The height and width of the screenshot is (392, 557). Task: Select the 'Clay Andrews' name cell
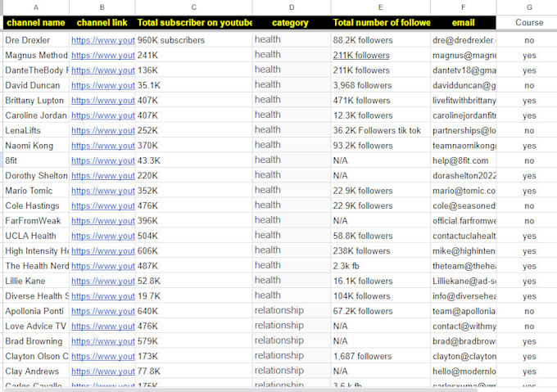pyautogui.click(x=36, y=372)
